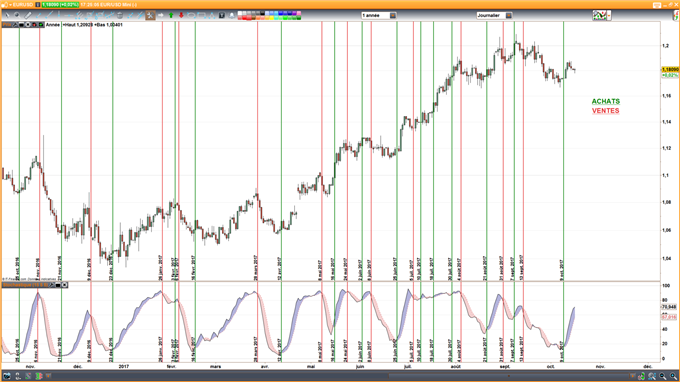
Task: Pick the black color swatch
Action: pyautogui.click(x=262, y=13)
